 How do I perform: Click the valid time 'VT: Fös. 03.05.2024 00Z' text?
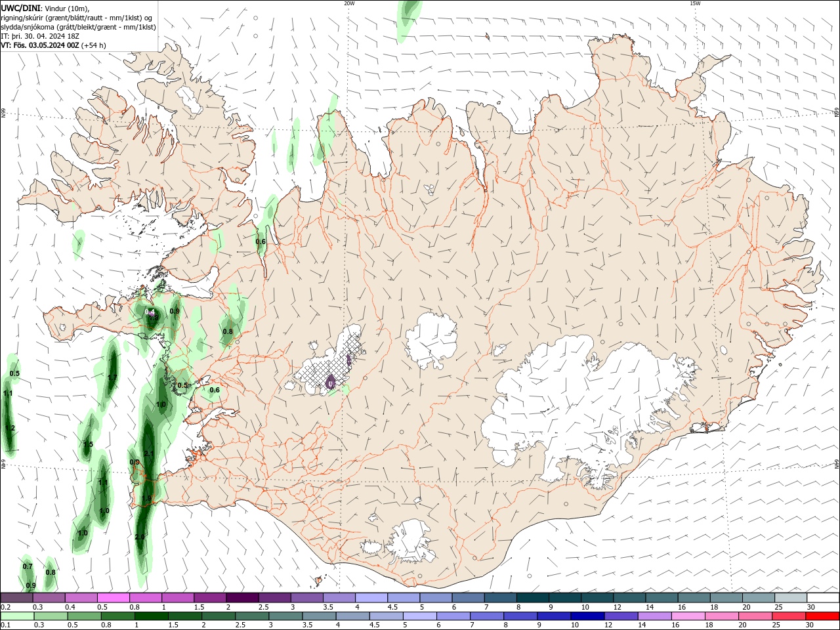40,45
